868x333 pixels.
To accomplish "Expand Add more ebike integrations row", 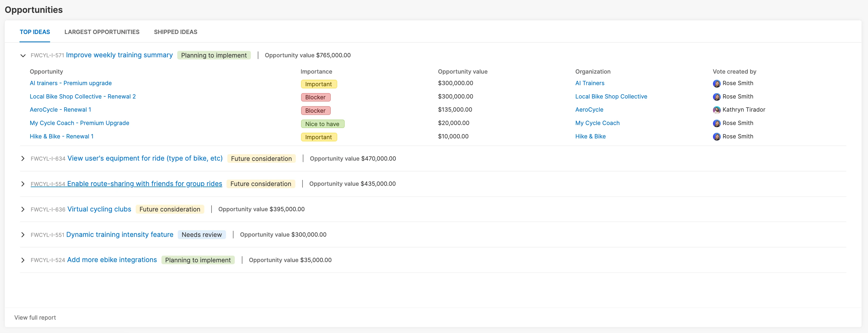I will click(x=23, y=260).
